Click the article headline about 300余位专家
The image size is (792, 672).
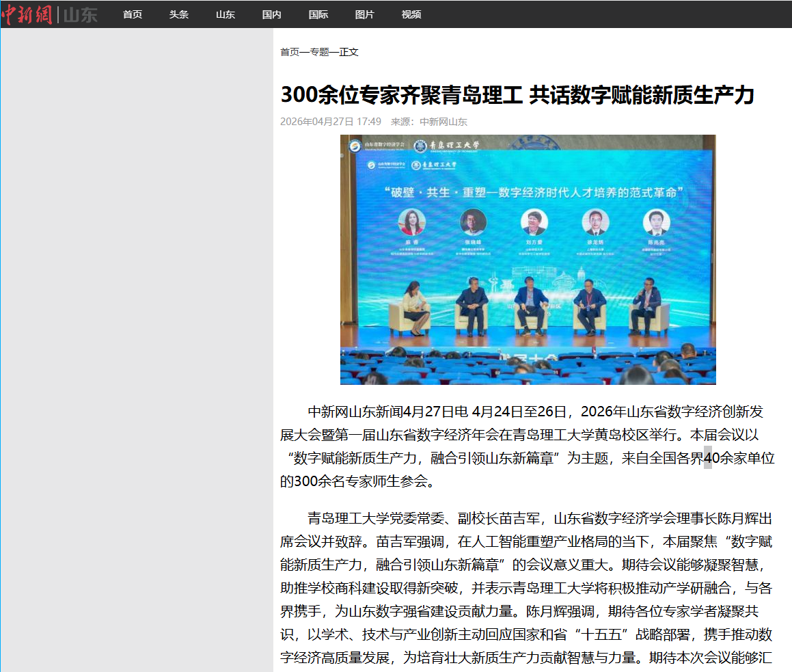click(517, 95)
